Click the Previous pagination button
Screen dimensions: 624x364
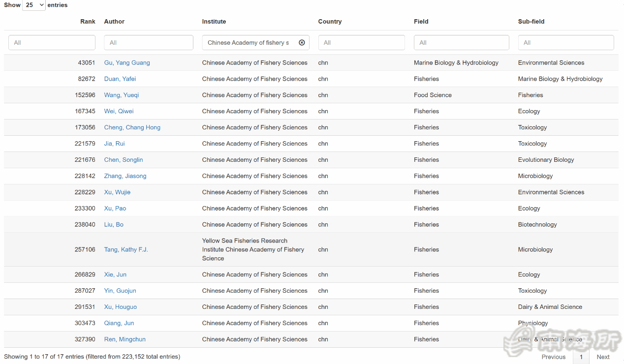(x=554, y=357)
